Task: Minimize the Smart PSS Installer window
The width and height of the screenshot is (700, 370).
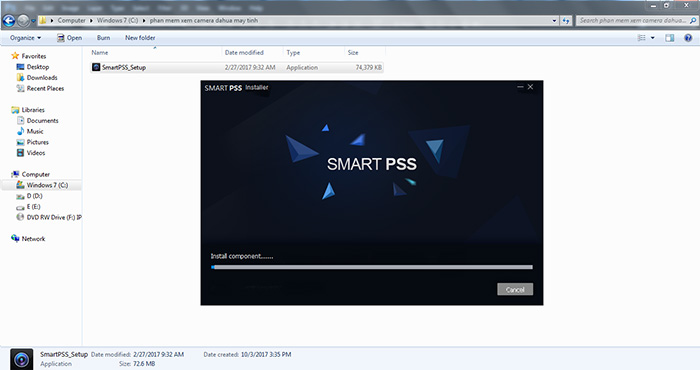Action: pos(520,87)
